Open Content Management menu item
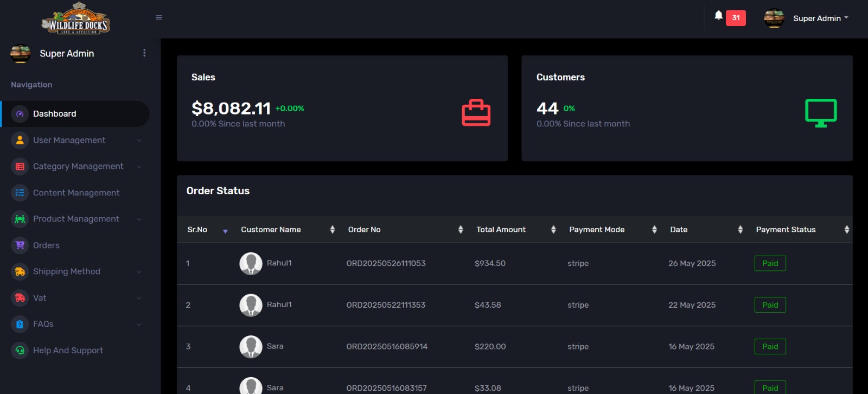This screenshot has height=394, width=868. (x=75, y=193)
